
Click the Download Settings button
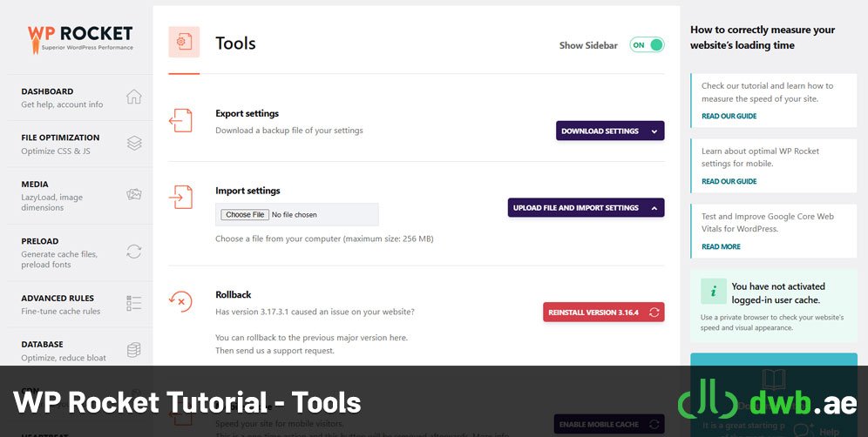point(610,131)
